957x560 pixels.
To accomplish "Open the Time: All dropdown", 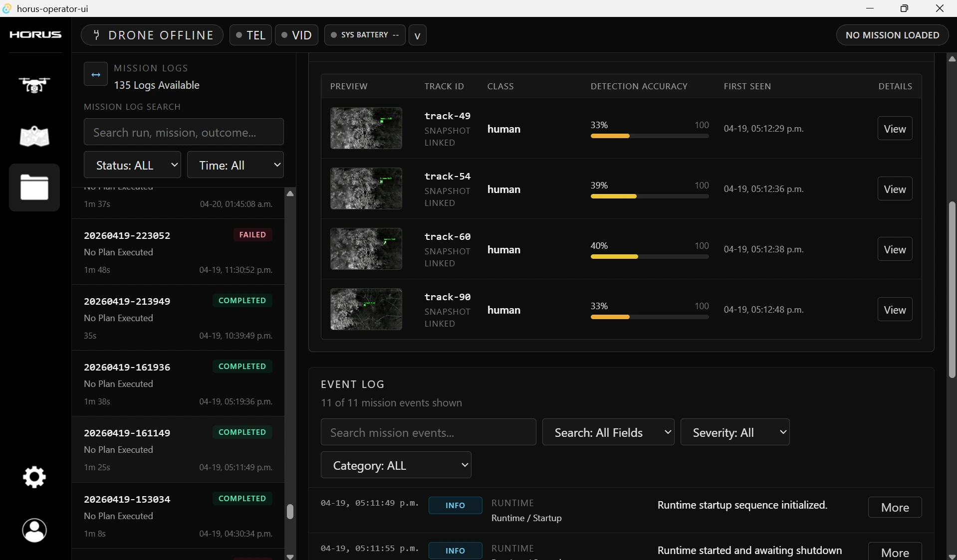I will coord(236,165).
